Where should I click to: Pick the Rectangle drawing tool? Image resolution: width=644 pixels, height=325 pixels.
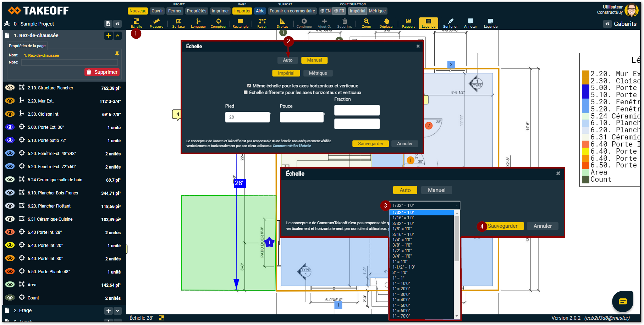click(x=240, y=23)
